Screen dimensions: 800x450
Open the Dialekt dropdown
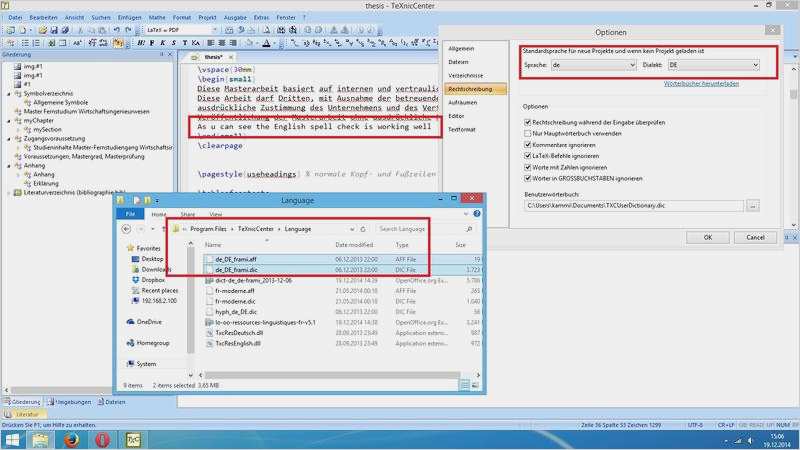[x=713, y=65]
